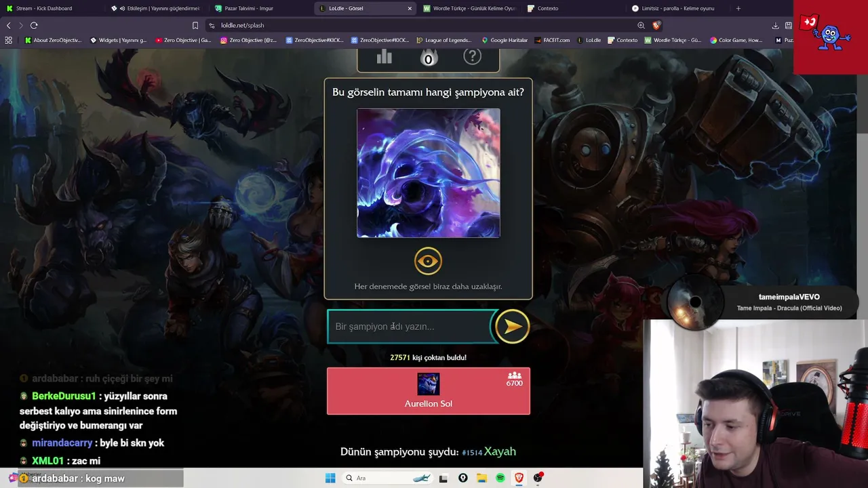
Task: Open the zoom magnifier in address bar
Action: click(641, 26)
